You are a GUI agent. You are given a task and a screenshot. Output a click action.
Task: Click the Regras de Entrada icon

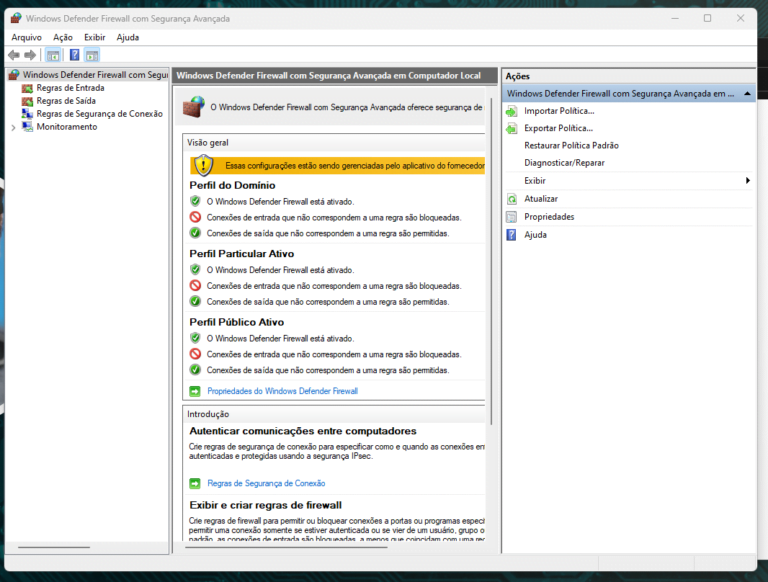click(27, 88)
